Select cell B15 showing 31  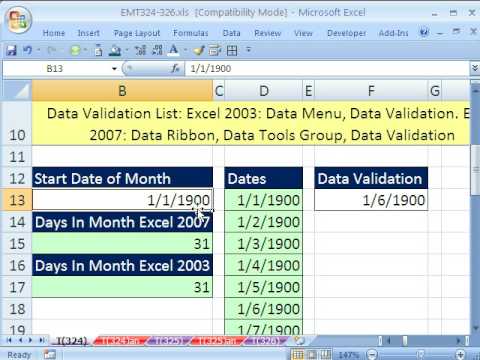point(122,244)
